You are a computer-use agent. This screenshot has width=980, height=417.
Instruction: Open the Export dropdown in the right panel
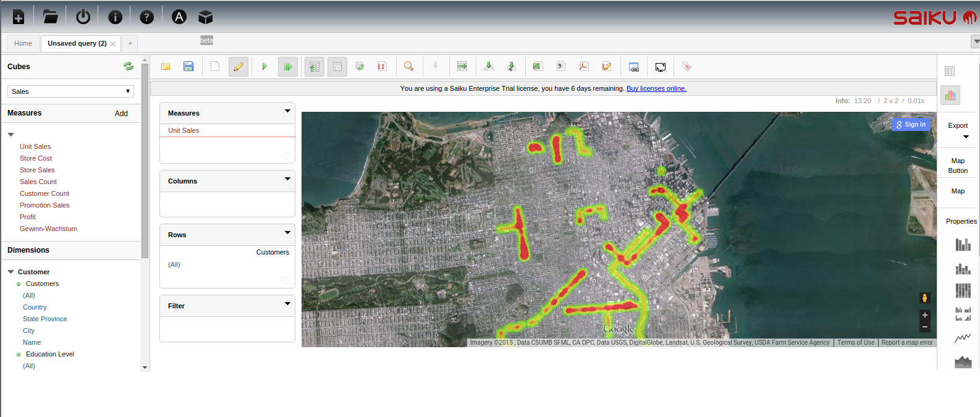[x=958, y=130]
